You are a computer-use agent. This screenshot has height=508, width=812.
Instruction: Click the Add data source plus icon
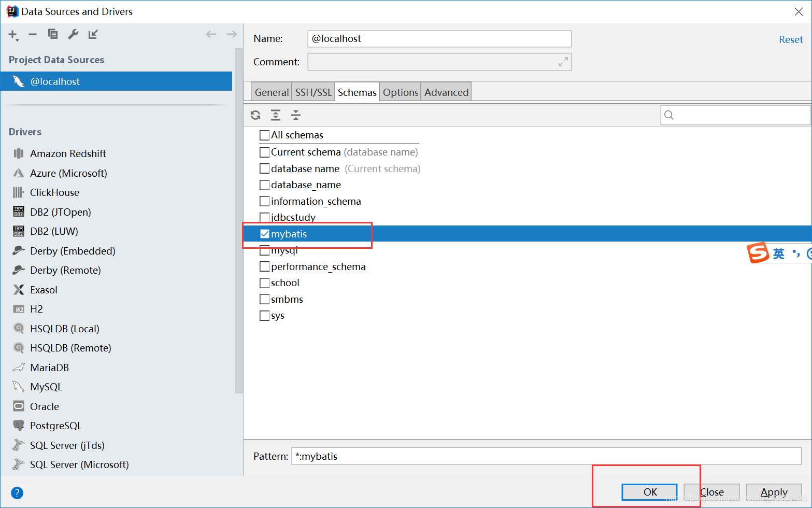(13, 35)
